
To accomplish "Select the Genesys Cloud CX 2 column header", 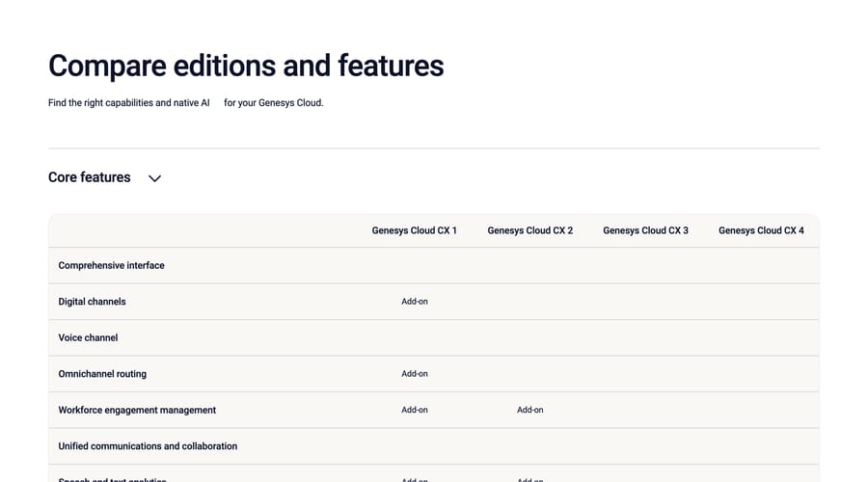I will coord(529,230).
